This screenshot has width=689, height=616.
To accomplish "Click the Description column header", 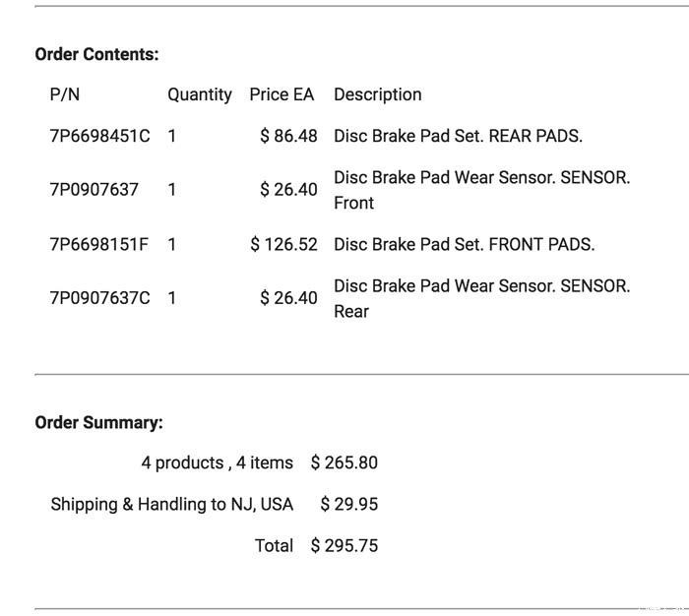I will point(377,94).
